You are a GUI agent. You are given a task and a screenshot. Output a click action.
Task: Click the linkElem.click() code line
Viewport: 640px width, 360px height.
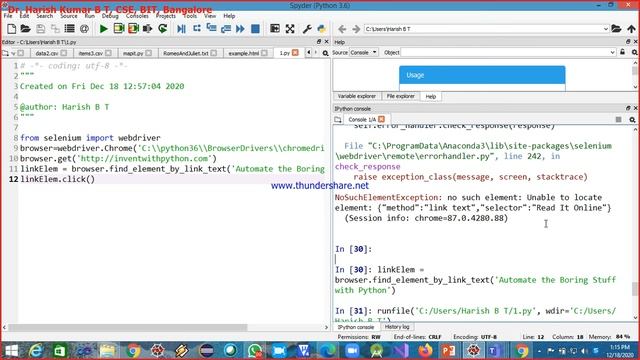click(58, 179)
